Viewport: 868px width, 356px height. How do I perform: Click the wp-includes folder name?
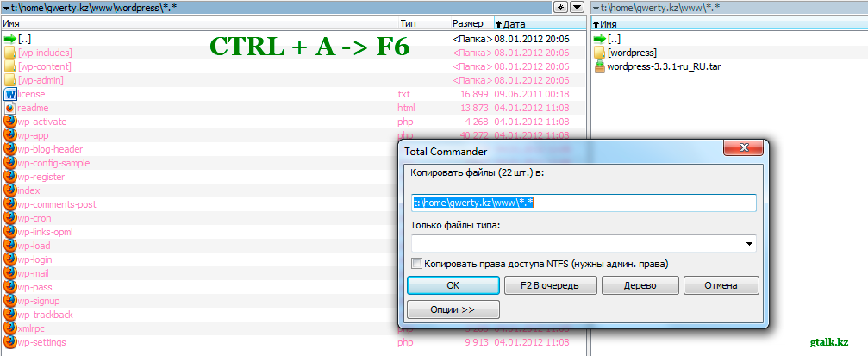tap(46, 53)
